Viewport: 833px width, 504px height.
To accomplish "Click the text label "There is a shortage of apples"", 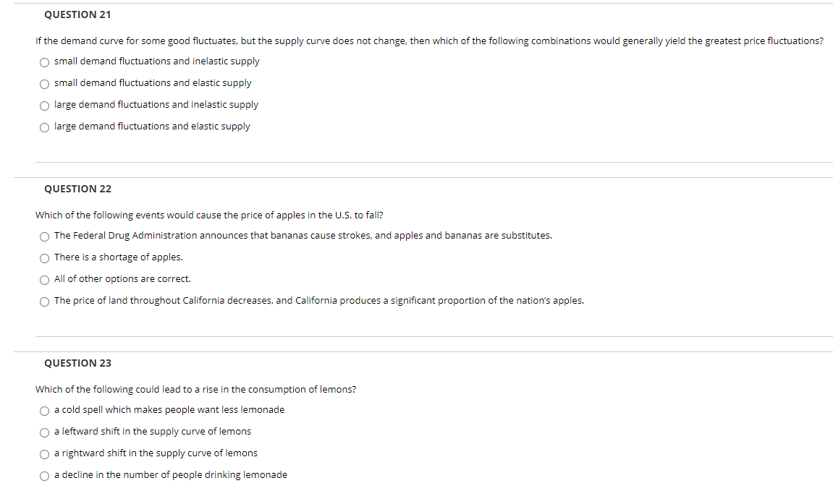I will tap(118, 257).
